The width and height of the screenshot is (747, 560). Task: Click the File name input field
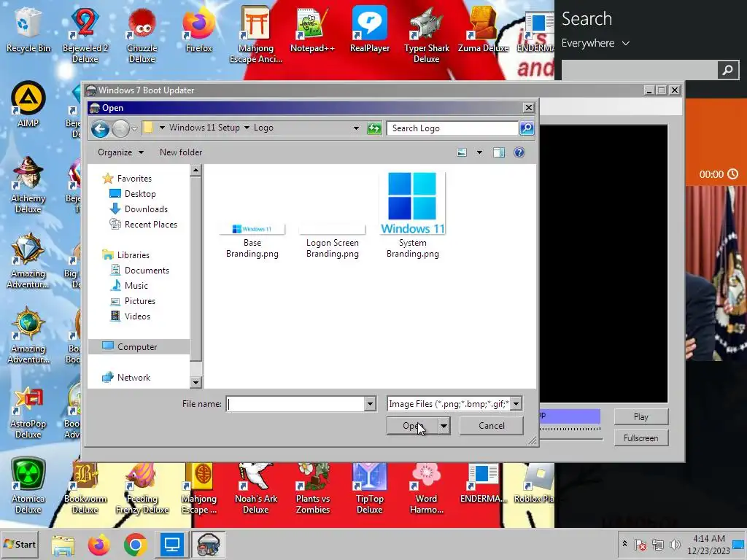coord(295,404)
